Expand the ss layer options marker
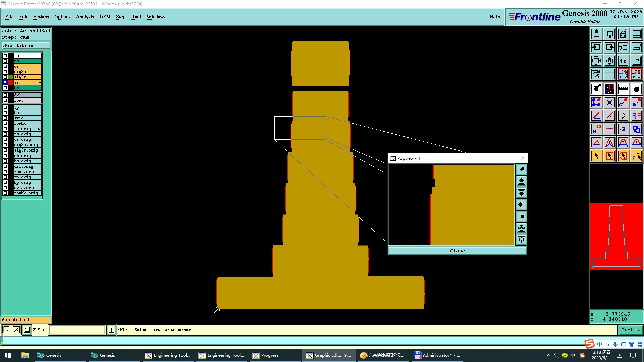Viewport: 644px width, 362px height. pos(40,82)
